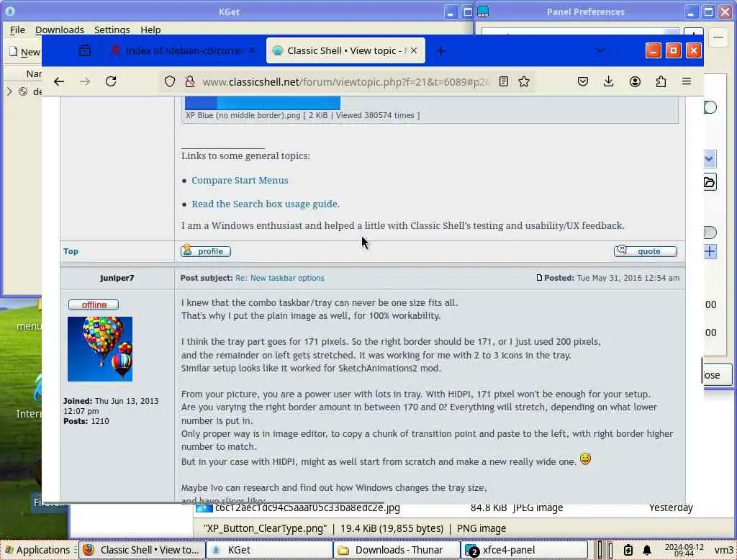
Task: Switch to xfce4-panel taskbar button
Action: coord(525,550)
